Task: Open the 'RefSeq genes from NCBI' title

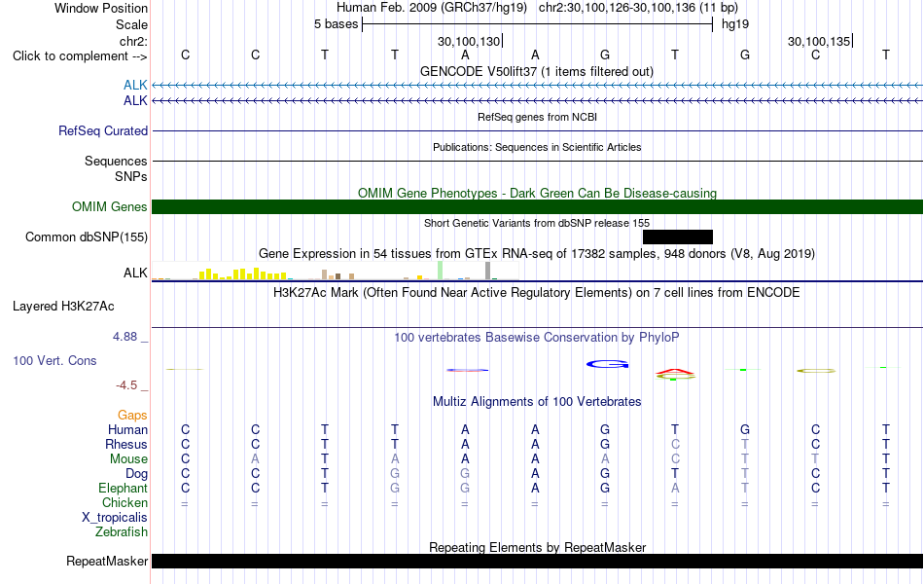Action: (x=537, y=117)
